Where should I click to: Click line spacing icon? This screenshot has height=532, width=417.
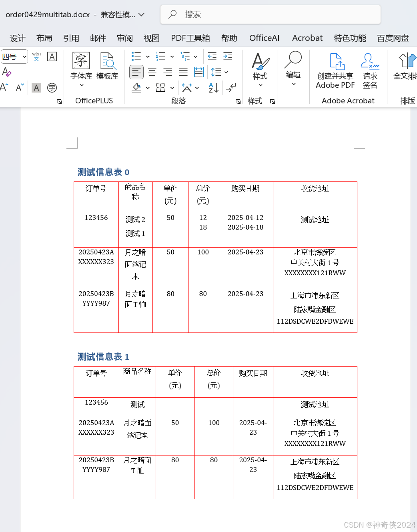pos(216,72)
